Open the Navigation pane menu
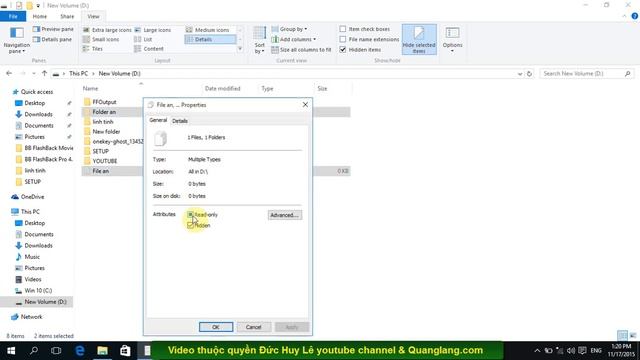The width and height of the screenshot is (640, 360). click(x=16, y=40)
